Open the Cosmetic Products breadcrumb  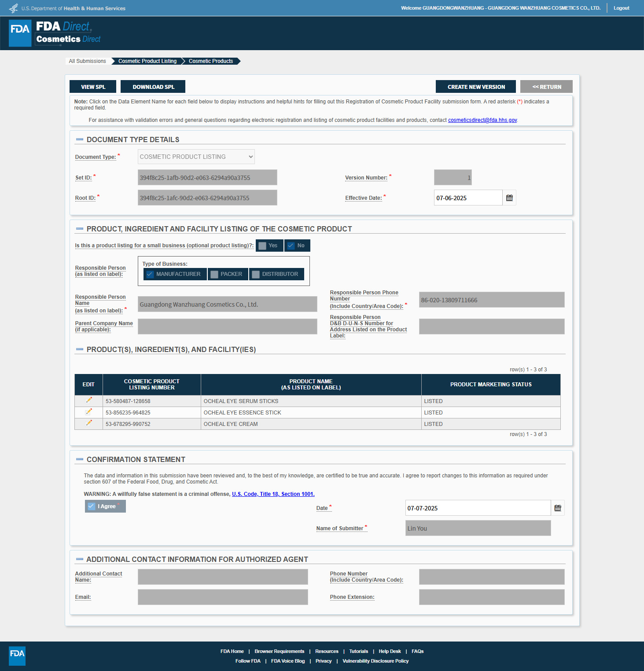pos(211,61)
